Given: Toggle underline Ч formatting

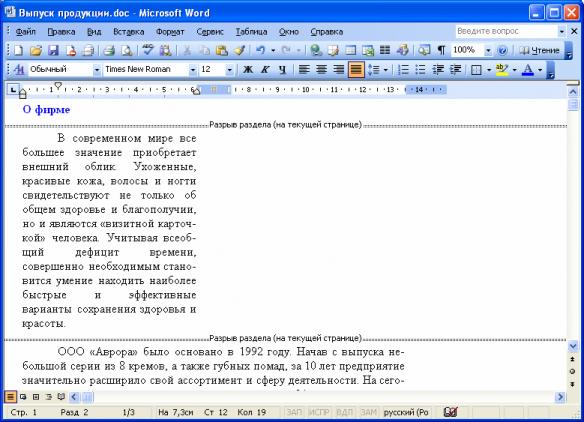Looking at the screenshot, I should (283, 70).
